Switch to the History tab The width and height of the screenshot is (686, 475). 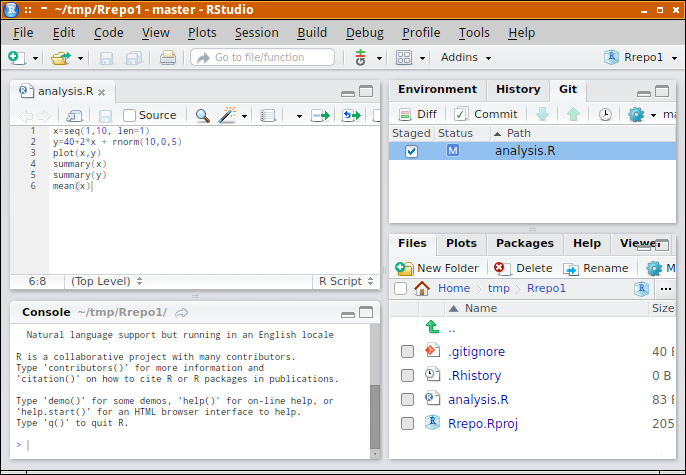(x=518, y=90)
